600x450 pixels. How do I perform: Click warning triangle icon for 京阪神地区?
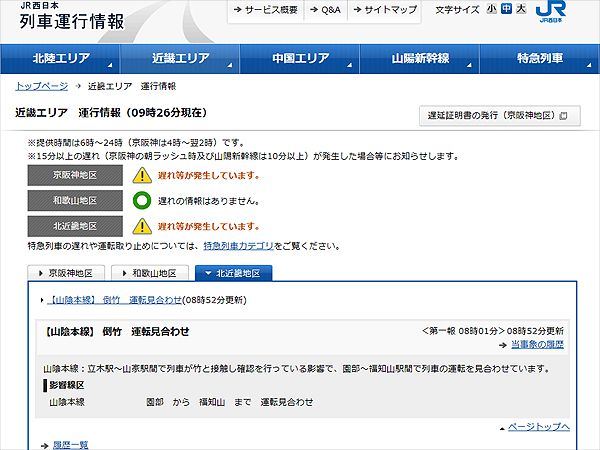coord(142,175)
